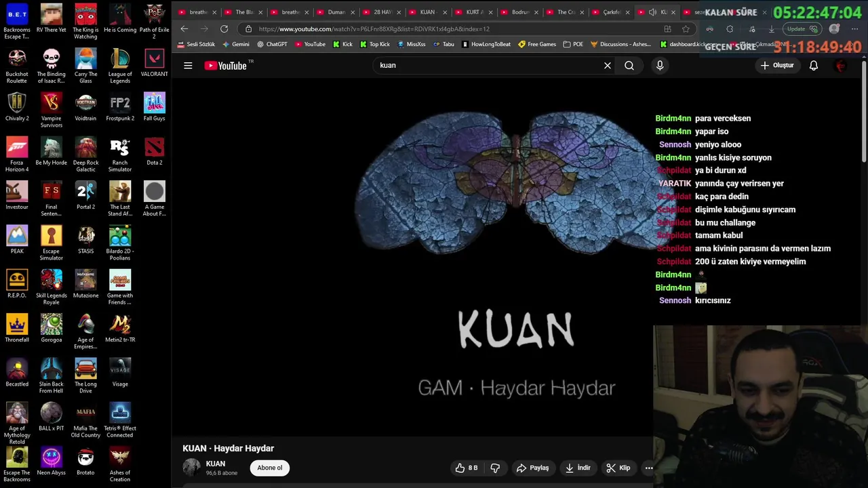Open Gemini bookmark in bookmarks bar
Viewport: 868px width, 488px height.
point(236,44)
